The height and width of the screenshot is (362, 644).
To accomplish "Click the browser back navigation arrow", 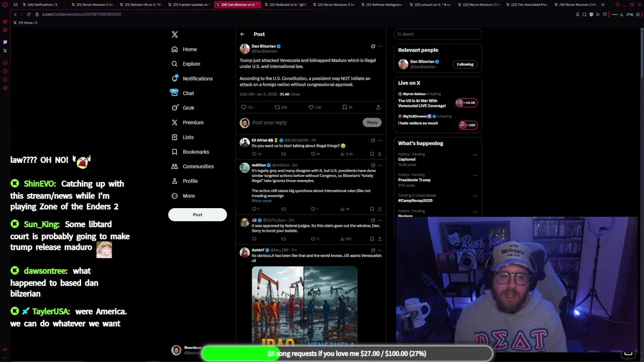I will (15, 14).
